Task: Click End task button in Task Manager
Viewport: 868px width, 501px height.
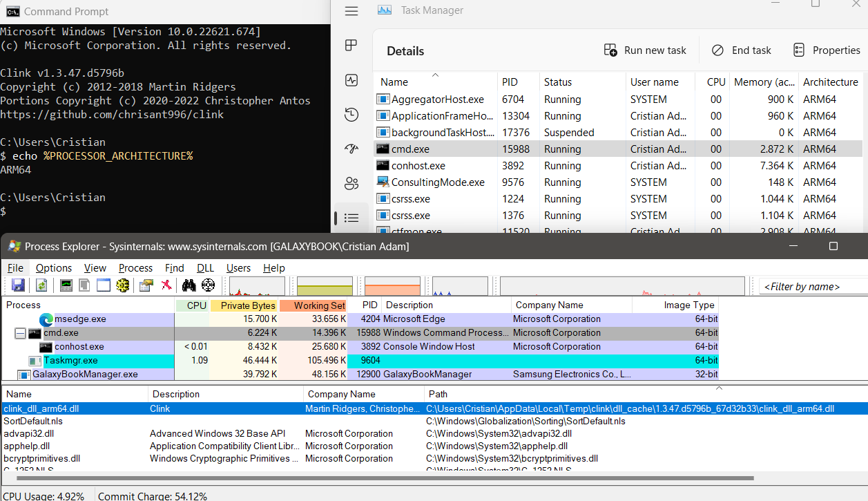Action: (x=742, y=50)
